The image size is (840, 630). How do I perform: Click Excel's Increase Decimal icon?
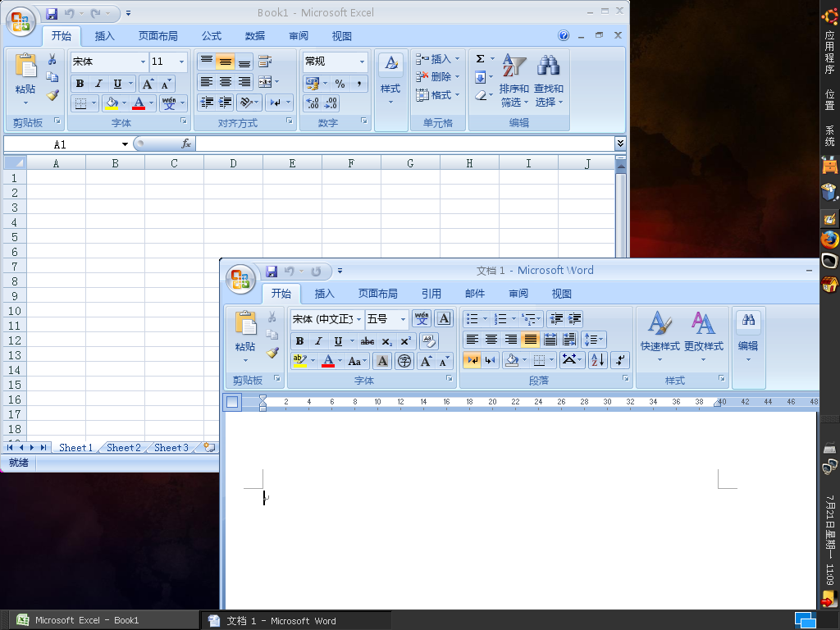coord(312,103)
